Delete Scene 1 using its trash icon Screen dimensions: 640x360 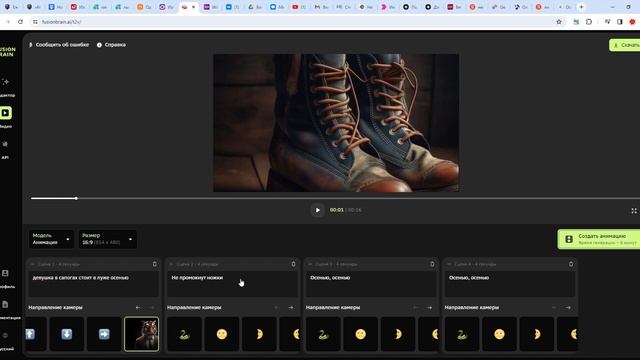coord(155,264)
